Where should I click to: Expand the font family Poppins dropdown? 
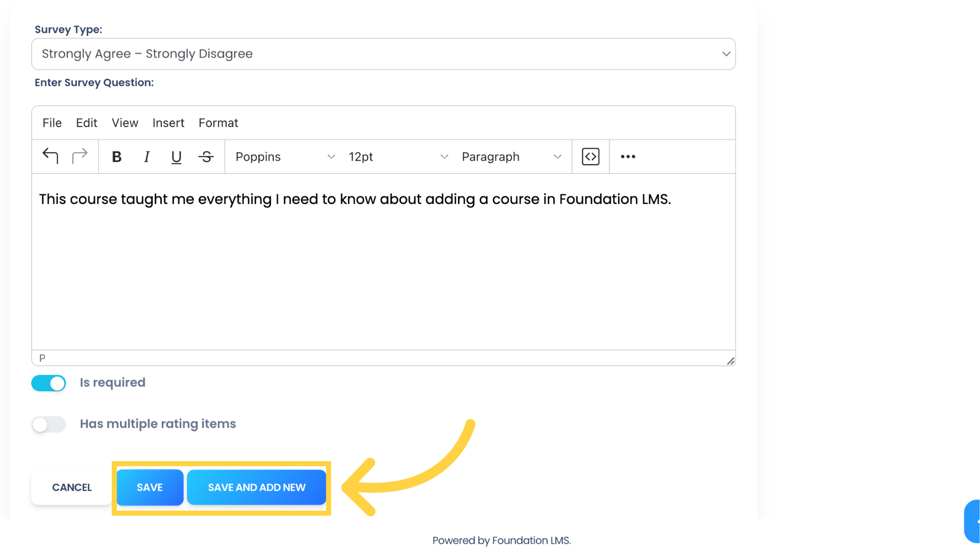283,157
